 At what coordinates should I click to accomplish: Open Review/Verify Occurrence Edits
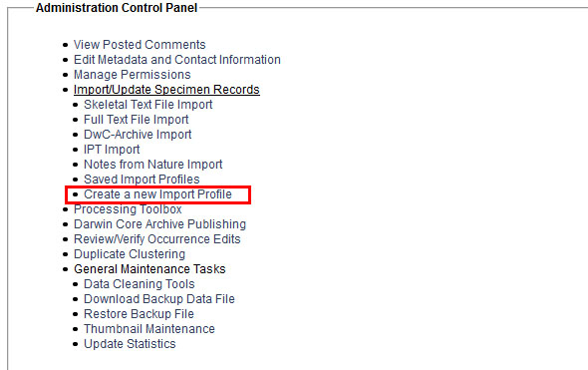tap(157, 239)
